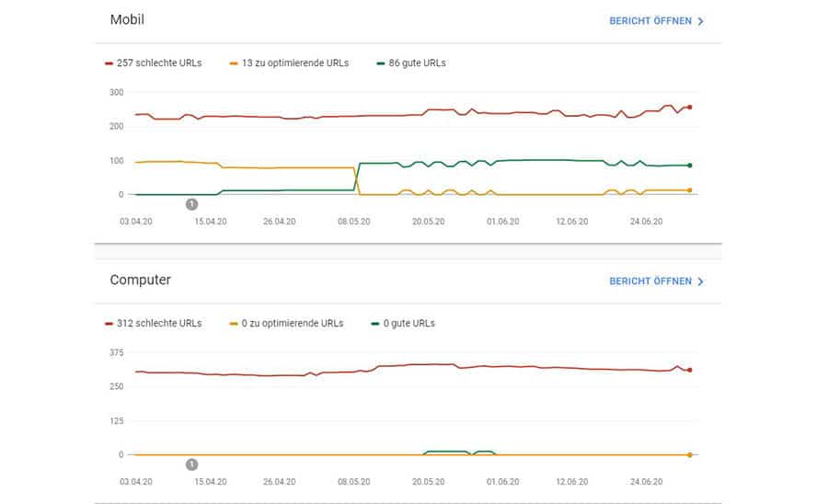Click the green swatch for 0 gute URLs
Screen dimensions: 817x504
(375, 324)
